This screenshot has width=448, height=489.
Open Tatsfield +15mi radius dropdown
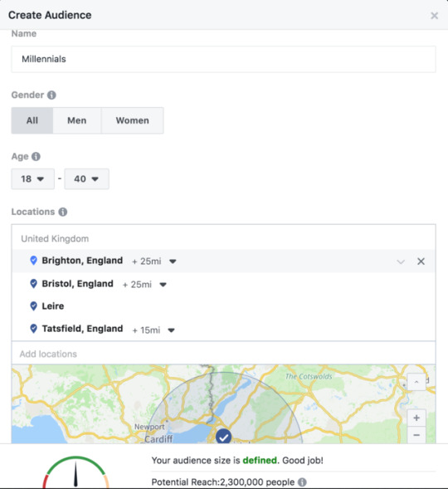(x=172, y=330)
